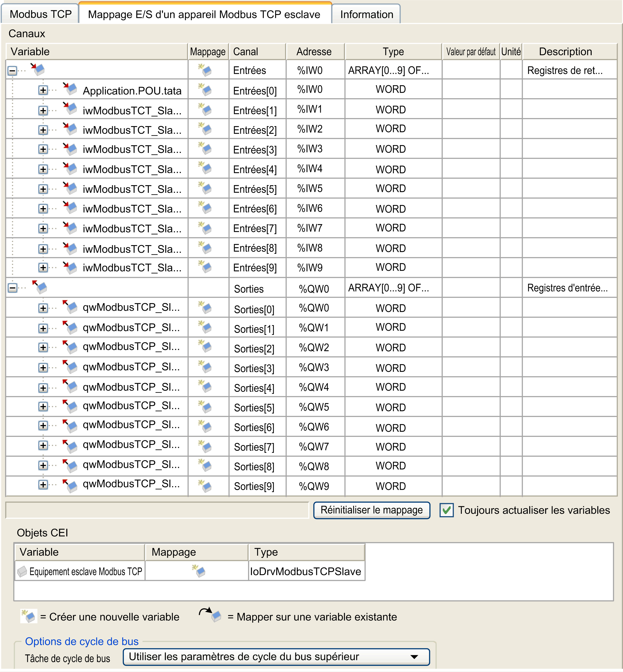Viewport: 623px width, 672px height.
Task: Click the mapping icon in the Entrées[2] row
Action: [205, 129]
